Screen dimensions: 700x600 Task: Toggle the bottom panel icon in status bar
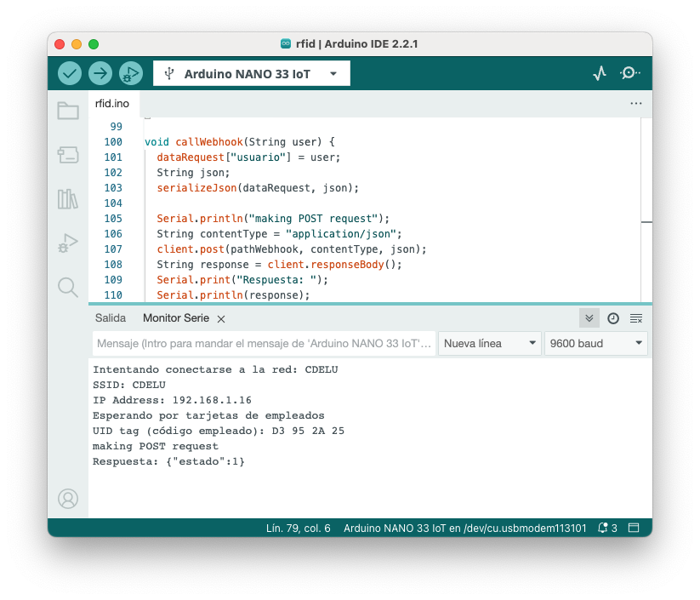(634, 528)
